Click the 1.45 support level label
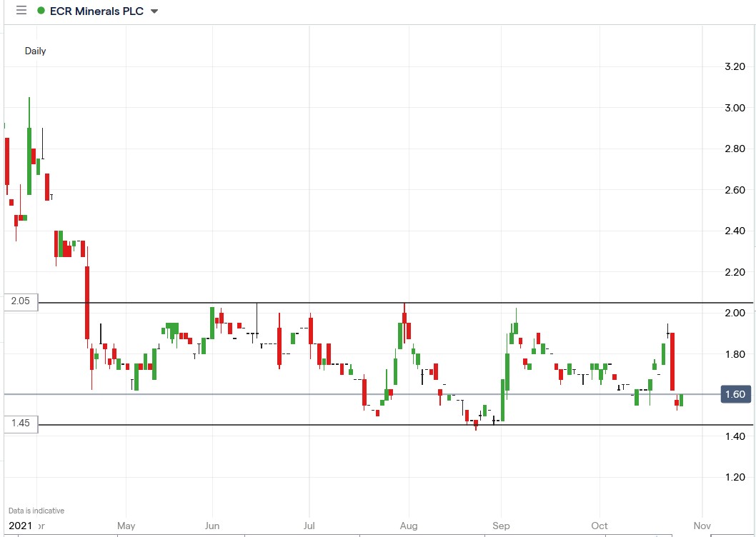 click(x=21, y=423)
